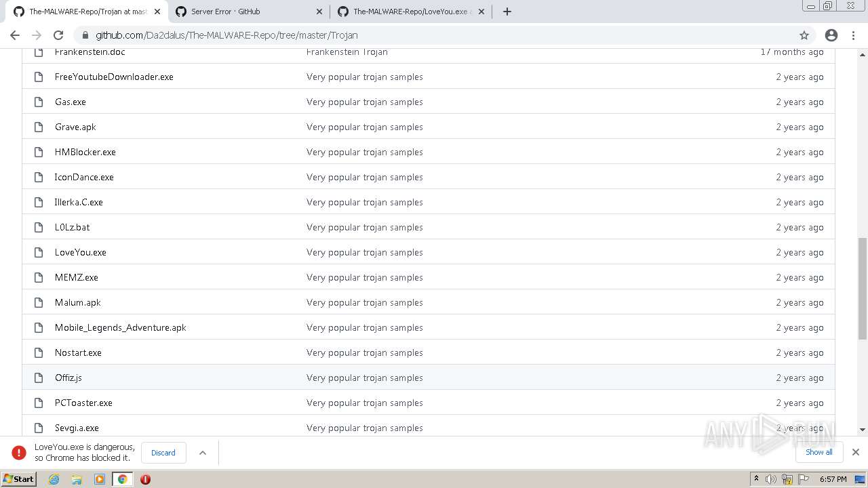Click the file icon next to Sevgi.a.exe
The height and width of the screenshot is (488, 868).
(39, 428)
